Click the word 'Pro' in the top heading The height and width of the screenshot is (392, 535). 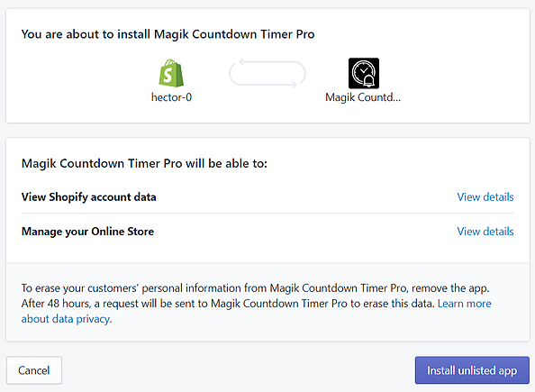[305, 34]
